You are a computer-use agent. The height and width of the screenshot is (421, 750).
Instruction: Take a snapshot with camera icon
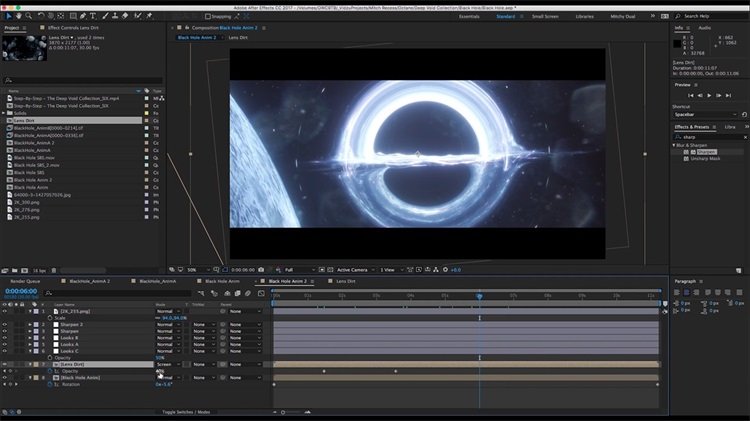tap(261, 270)
